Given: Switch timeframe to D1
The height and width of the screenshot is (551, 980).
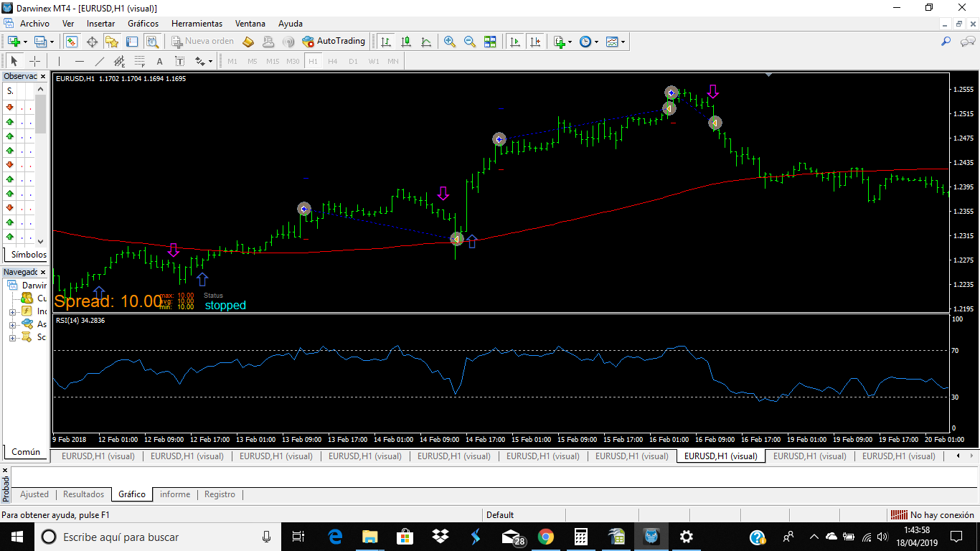Looking at the screenshot, I should tap(353, 61).
